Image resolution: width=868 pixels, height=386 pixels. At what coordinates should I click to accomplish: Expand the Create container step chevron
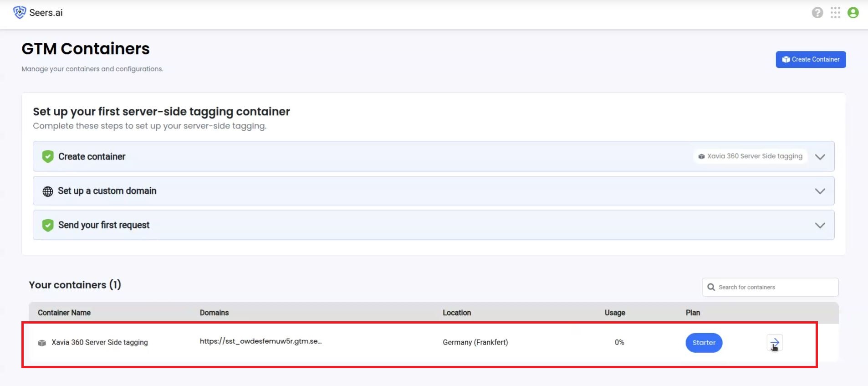coord(820,157)
